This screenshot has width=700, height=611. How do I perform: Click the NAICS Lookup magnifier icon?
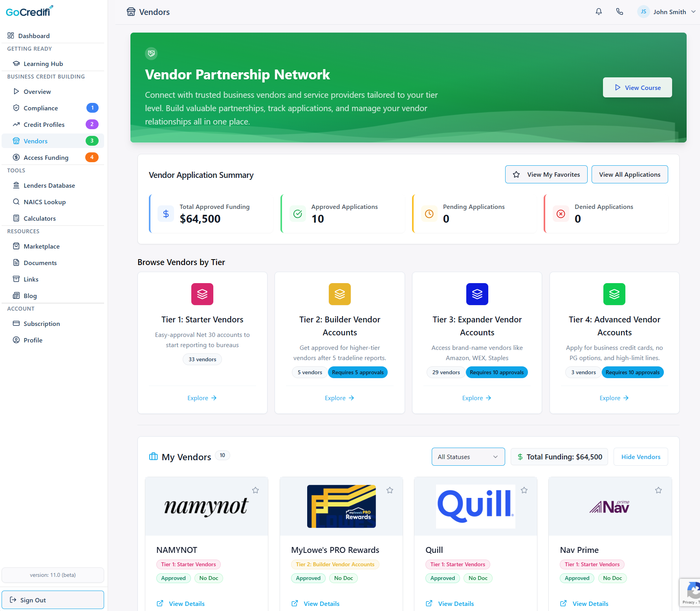tap(16, 201)
